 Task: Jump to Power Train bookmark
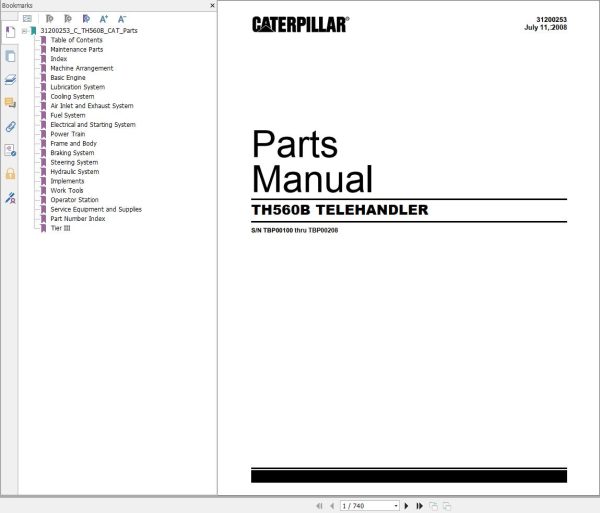[x=68, y=134]
